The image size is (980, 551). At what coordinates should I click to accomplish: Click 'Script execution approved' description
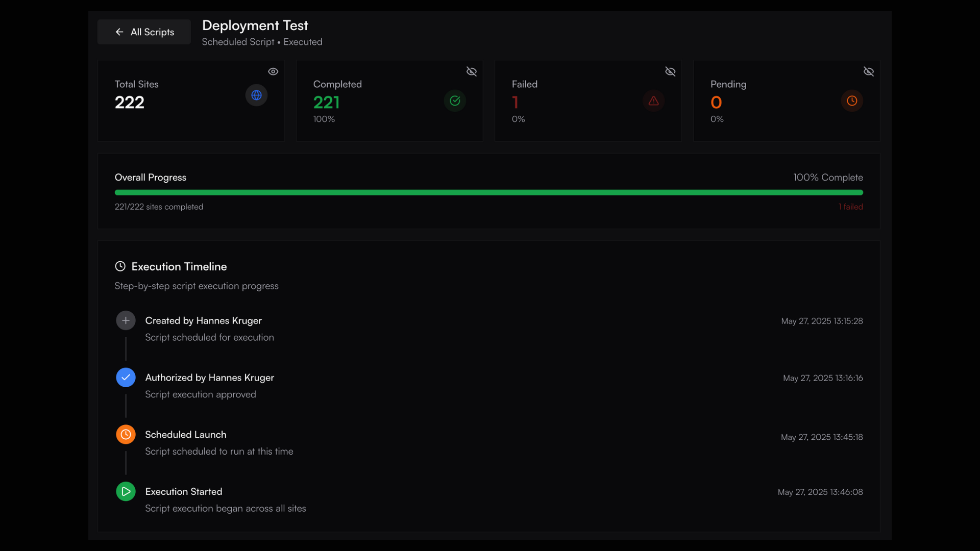coord(201,394)
